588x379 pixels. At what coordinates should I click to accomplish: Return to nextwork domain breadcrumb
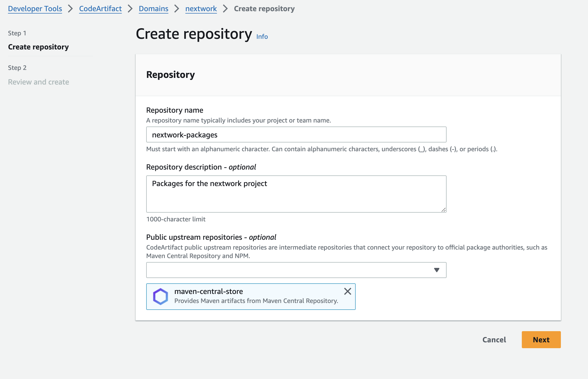[x=201, y=9]
